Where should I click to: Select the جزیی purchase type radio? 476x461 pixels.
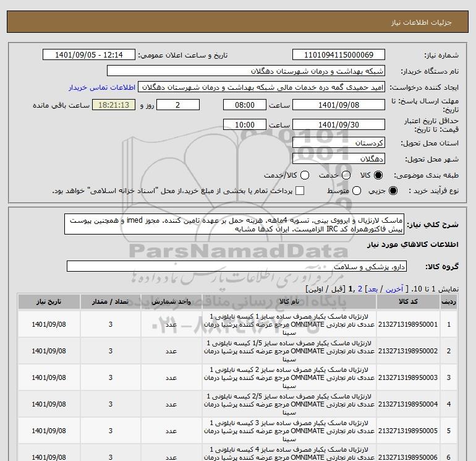pos(393,191)
